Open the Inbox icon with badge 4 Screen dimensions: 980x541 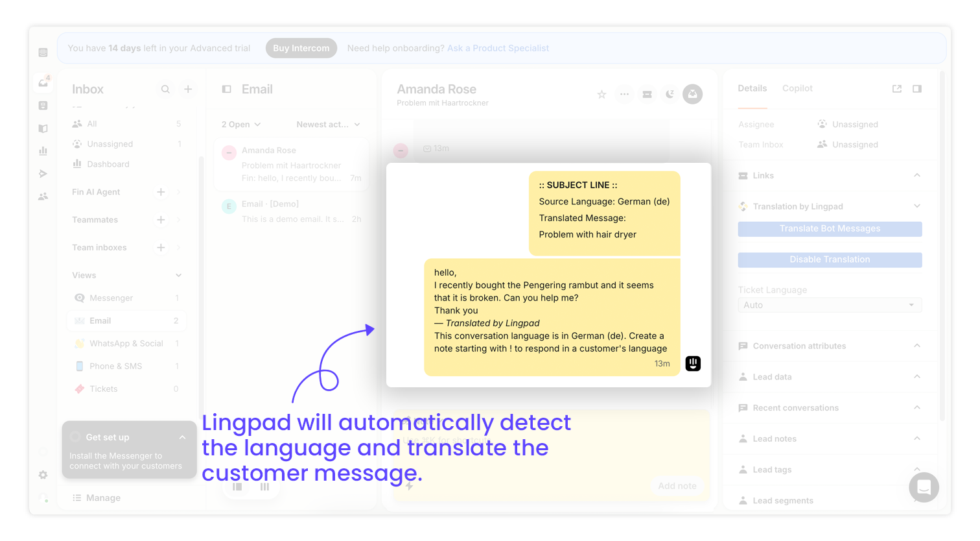43,82
